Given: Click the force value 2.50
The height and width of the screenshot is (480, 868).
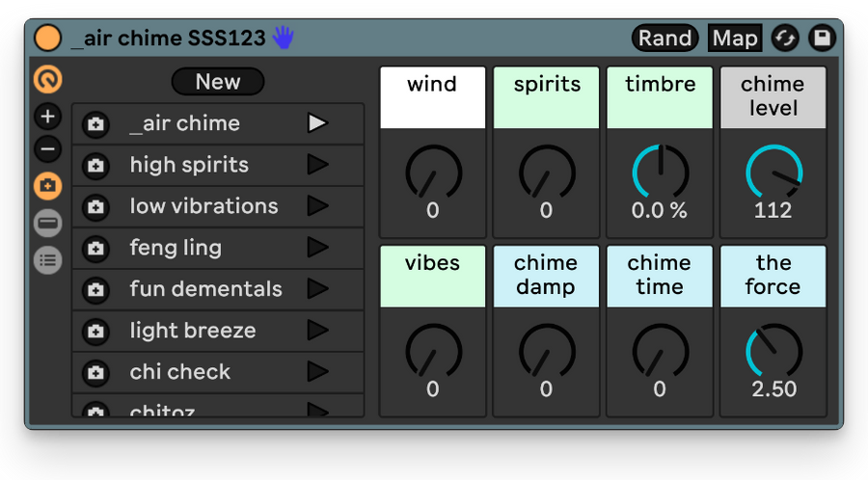Looking at the screenshot, I should coord(773,388).
